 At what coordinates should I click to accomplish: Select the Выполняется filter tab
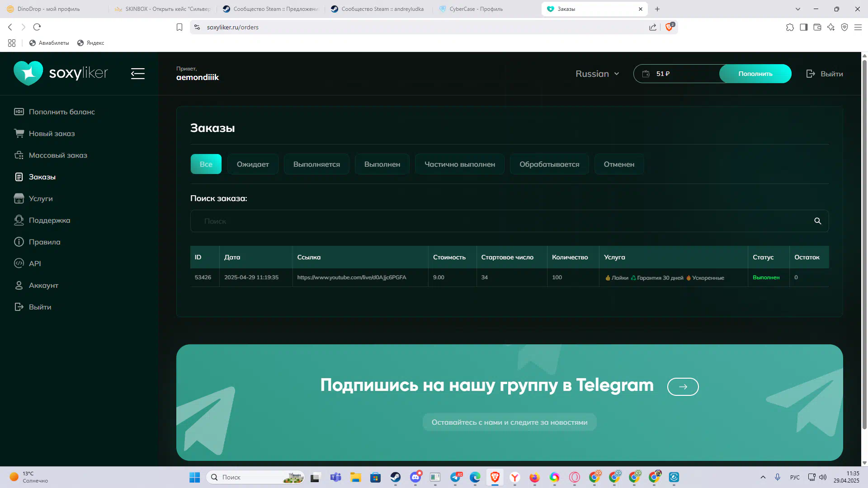click(x=316, y=164)
